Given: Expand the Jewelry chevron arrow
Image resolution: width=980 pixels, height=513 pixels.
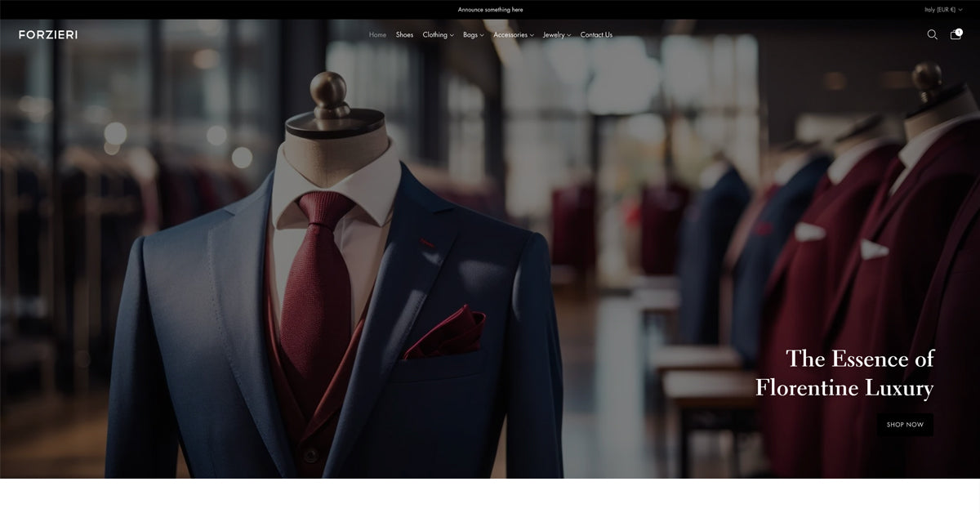Looking at the screenshot, I should point(569,35).
